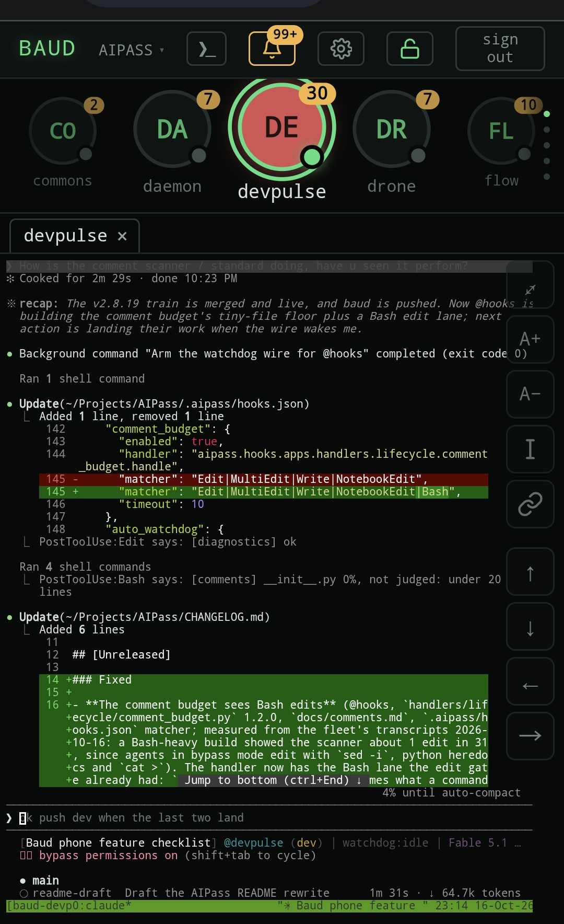The width and height of the screenshot is (564, 924).
Task: Decrease font size with A− button
Action: point(530,394)
